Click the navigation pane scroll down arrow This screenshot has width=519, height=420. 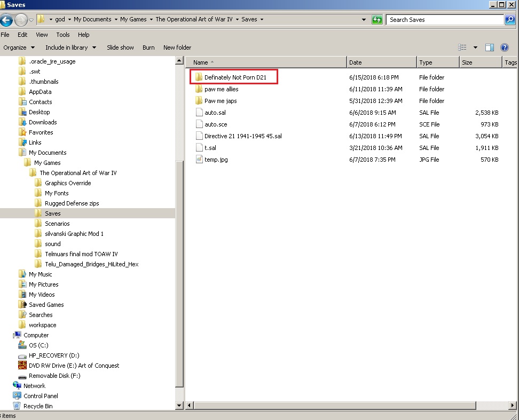(x=179, y=405)
